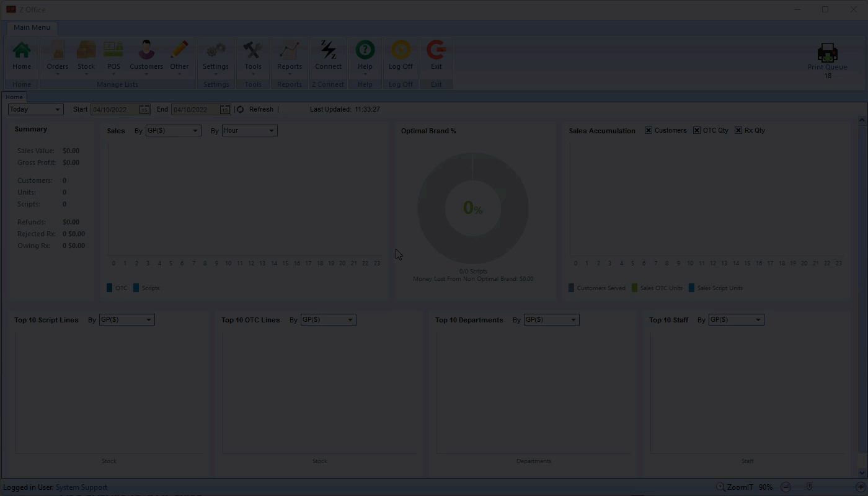868x496 pixels.
Task: Open the Start date calendar picker
Action: pyautogui.click(x=144, y=110)
